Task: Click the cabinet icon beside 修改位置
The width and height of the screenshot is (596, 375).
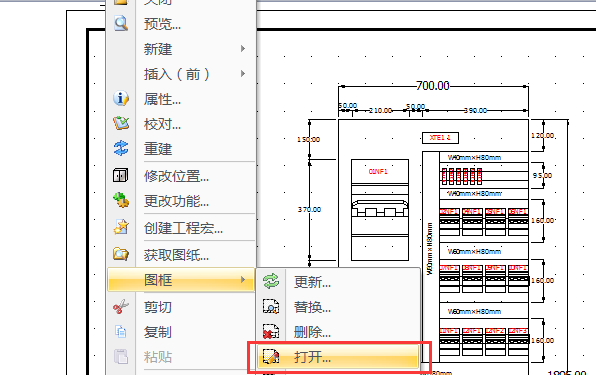Action: point(121,176)
